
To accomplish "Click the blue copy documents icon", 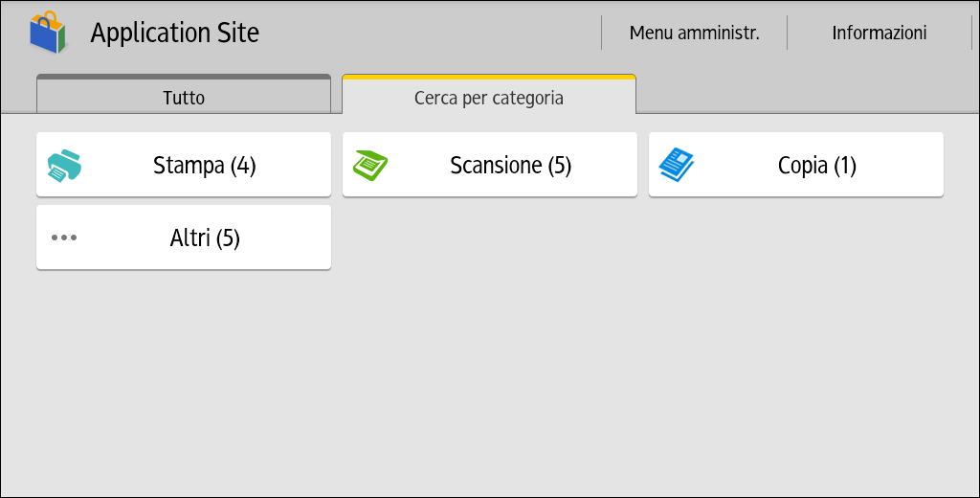I will (x=677, y=165).
